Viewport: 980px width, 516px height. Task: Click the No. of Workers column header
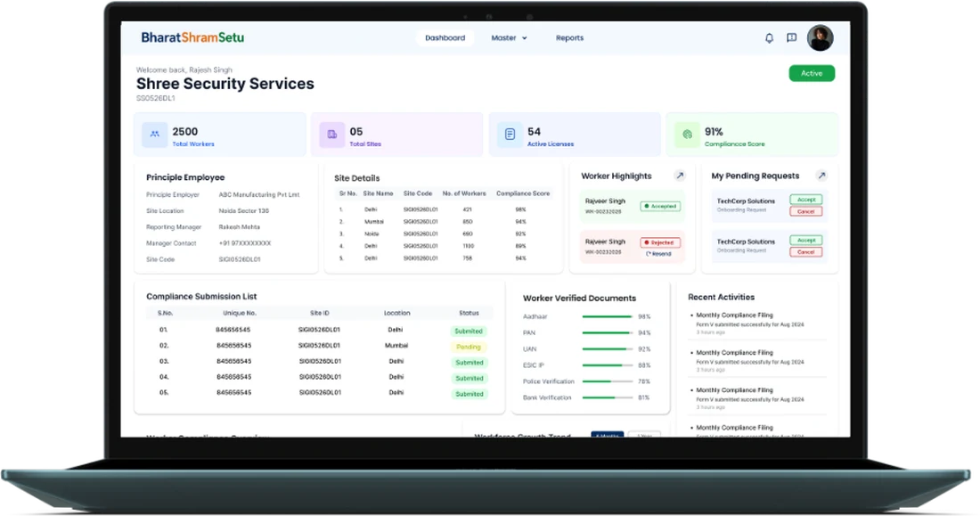tap(464, 193)
